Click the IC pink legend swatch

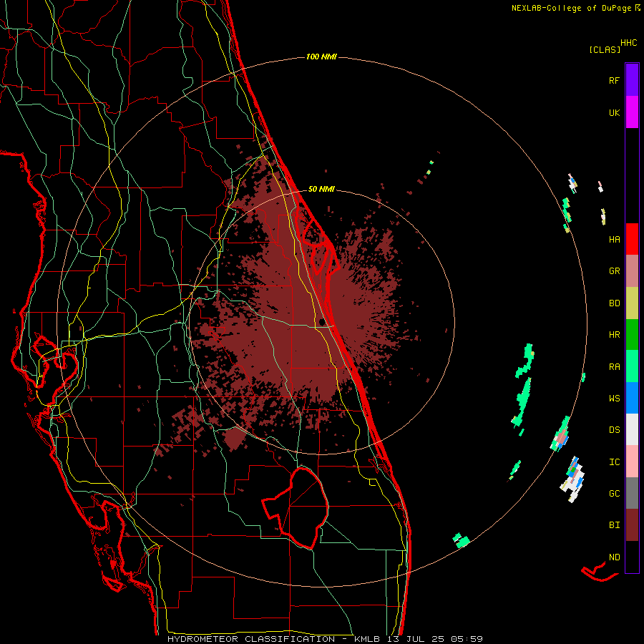point(632,462)
